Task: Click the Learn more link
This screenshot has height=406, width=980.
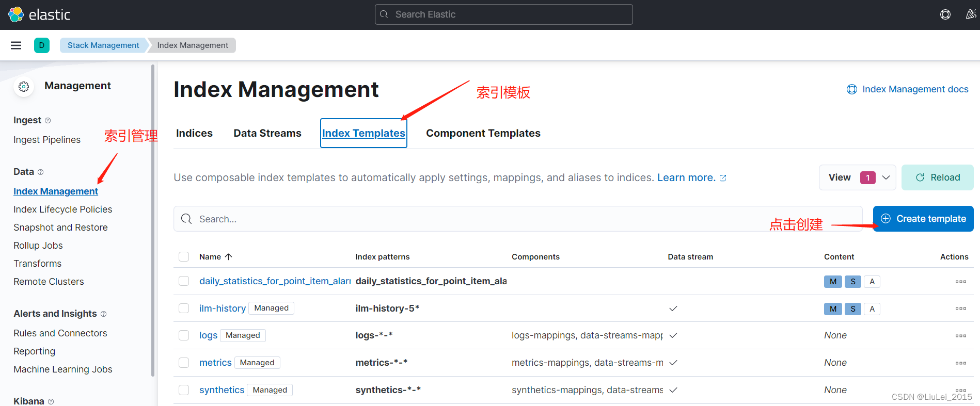Action: click(x=686, y=178)
